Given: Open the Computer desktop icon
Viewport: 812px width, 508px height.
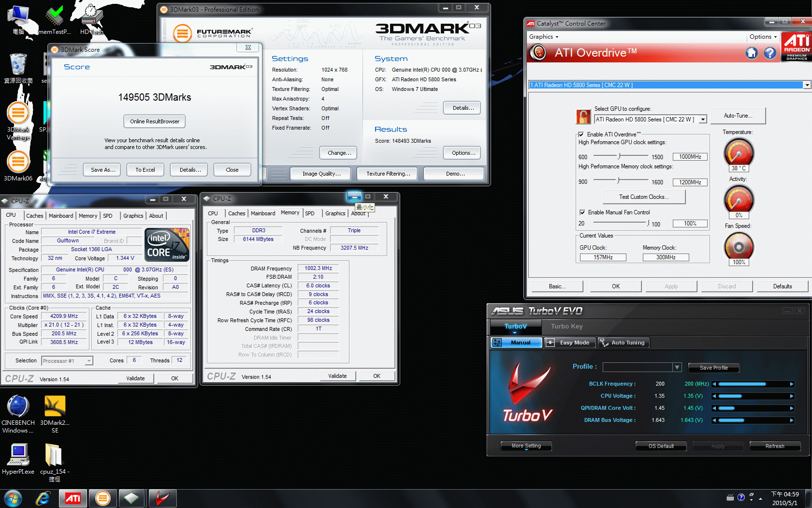Looking at the screenshot, I should pos(18,20).
